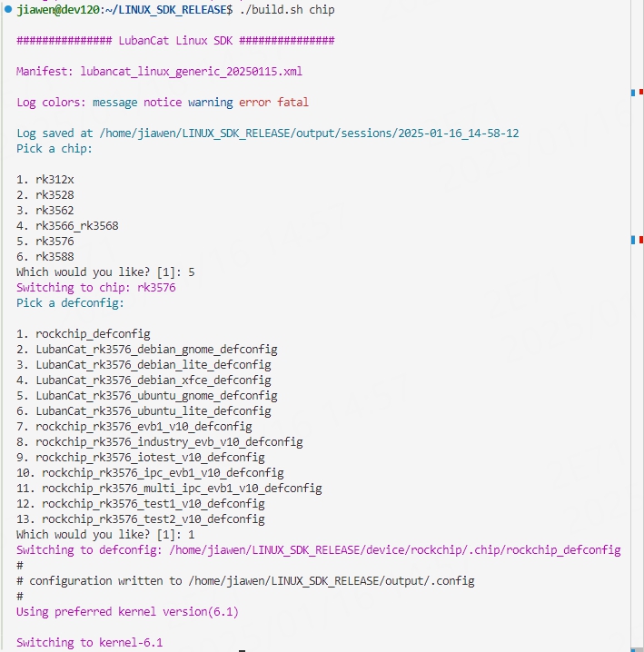Click 'LubanCat_rk3576_ubuntu_gnome_defconfig' entry

[x=157, y=395]
